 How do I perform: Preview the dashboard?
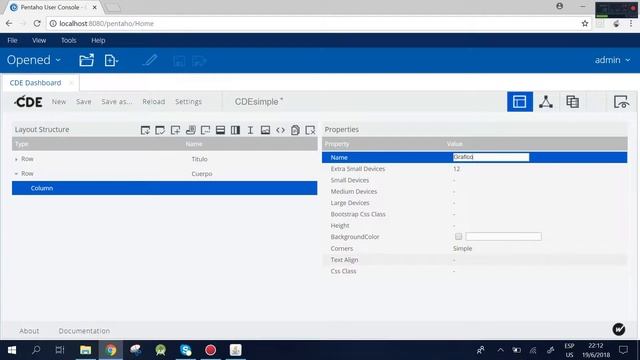click(x=621, y=102)
